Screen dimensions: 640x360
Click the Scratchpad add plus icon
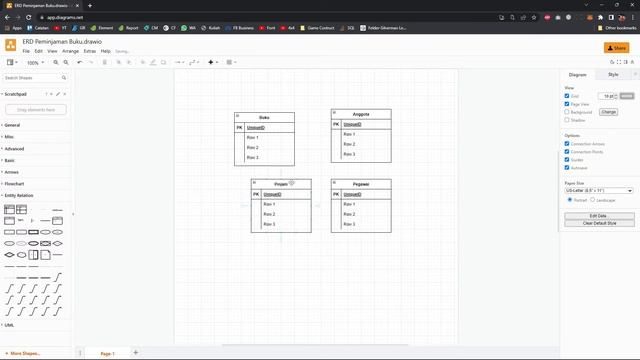tap(51, 94)
